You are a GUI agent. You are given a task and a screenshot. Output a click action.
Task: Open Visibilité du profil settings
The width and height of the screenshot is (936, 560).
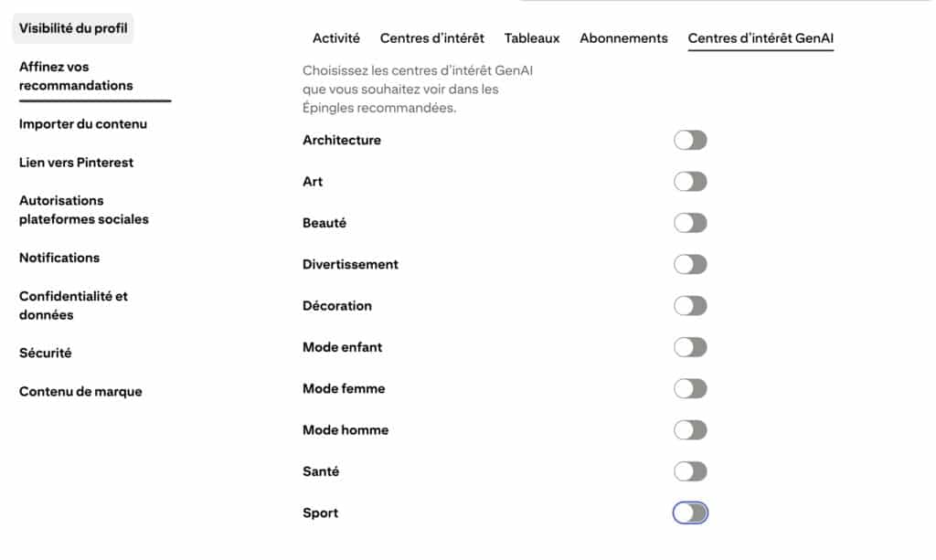pos(73,28)
